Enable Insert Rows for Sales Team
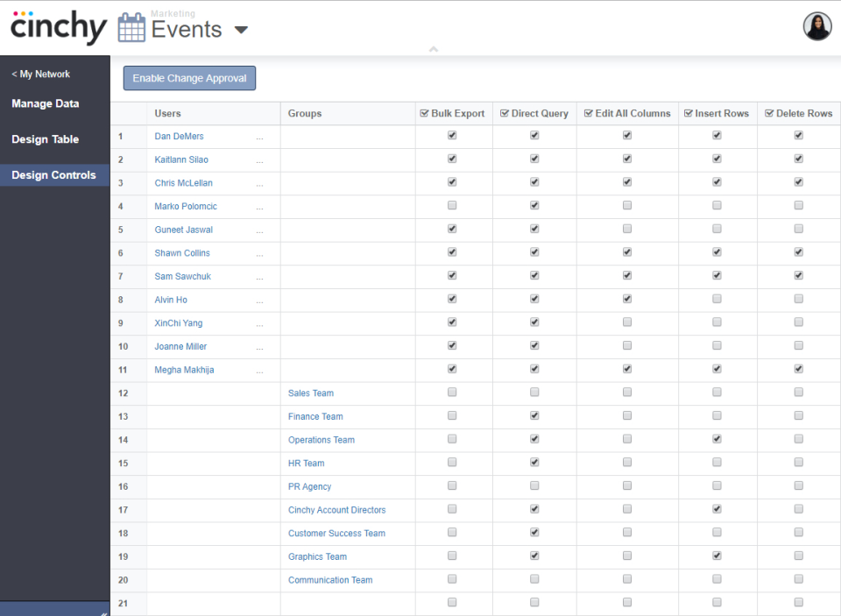The image size is (841, 616). (717, 393)
